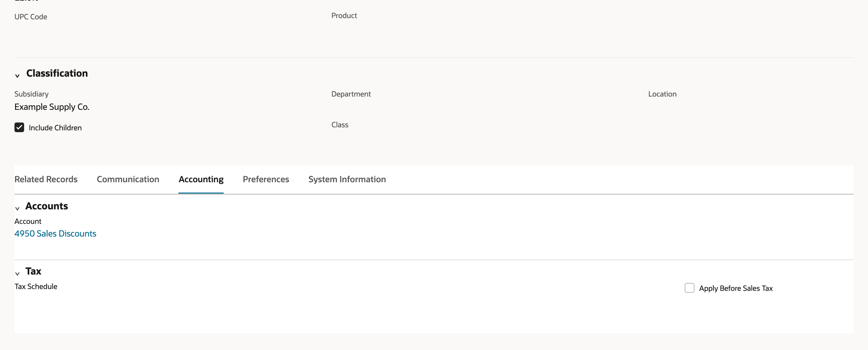Switch to the Related Records tab
The image size is (868, 350).
point(46,180)
